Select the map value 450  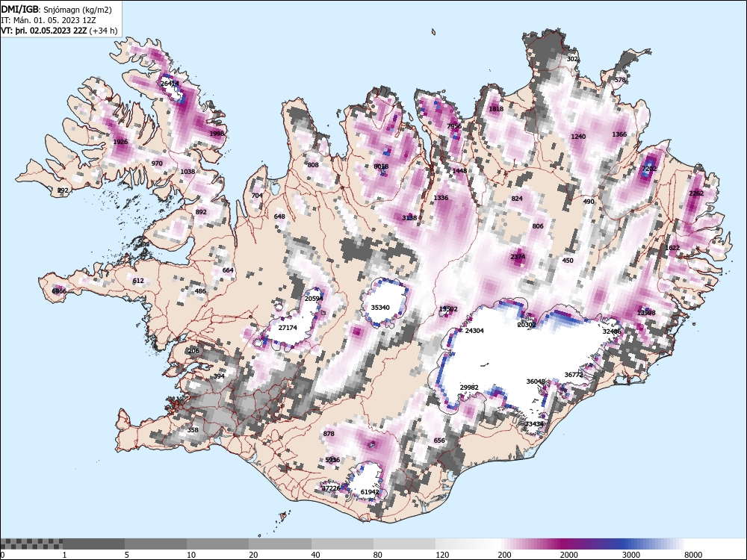(568, 261)
